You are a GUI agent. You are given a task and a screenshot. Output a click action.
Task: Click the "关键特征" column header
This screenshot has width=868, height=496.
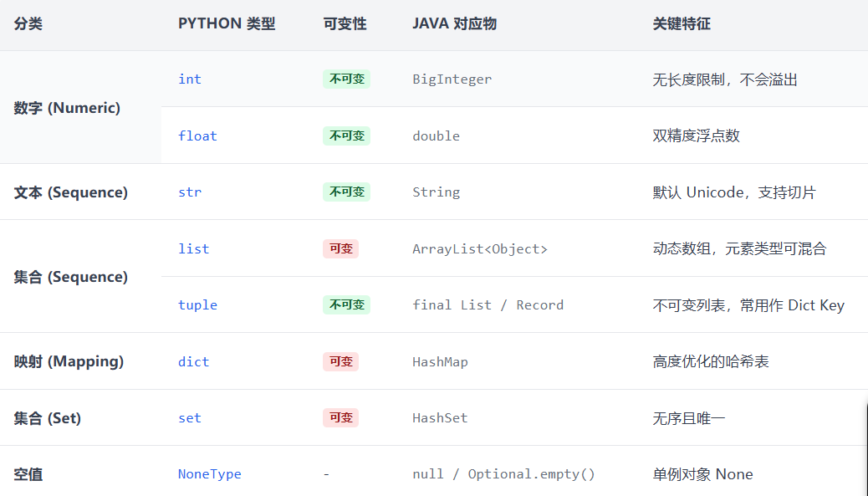coord(681,24)
